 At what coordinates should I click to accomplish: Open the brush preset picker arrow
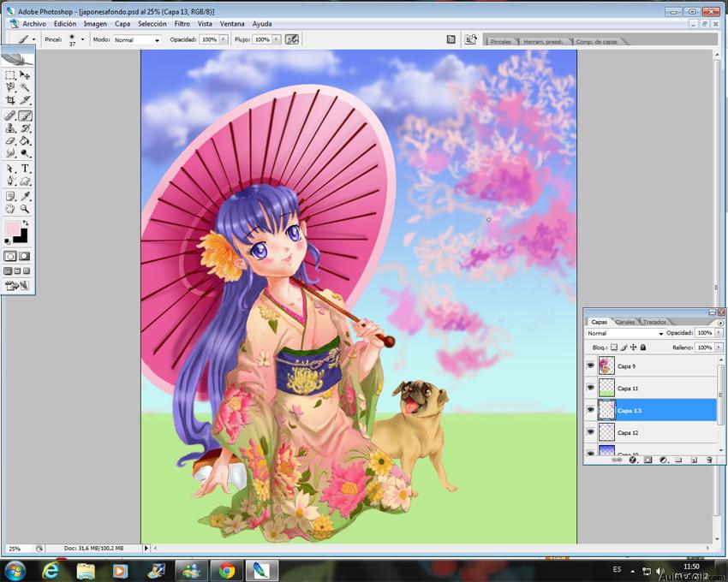[x=82, y=39]
